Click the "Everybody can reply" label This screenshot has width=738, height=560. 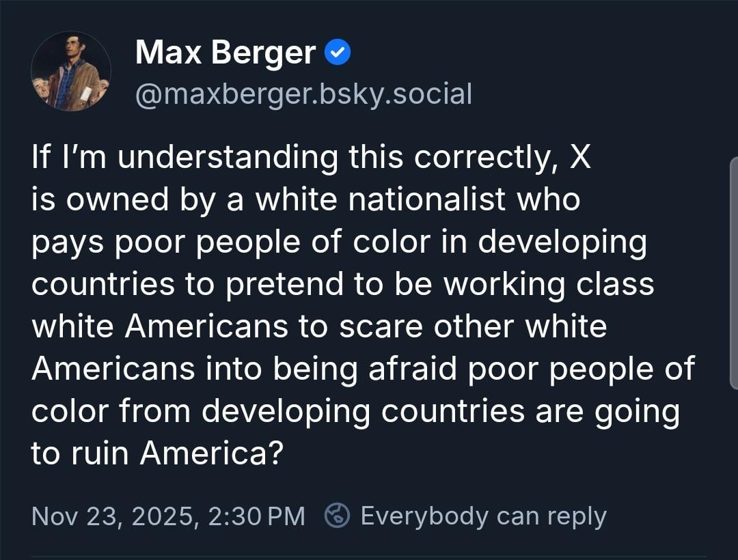483,516
